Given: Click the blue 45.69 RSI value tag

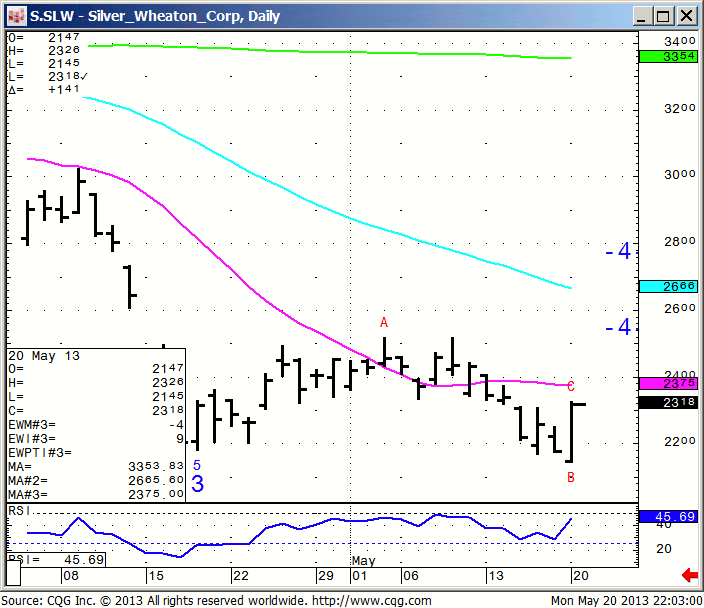Looking at the screenshot, I should (667, 518).
